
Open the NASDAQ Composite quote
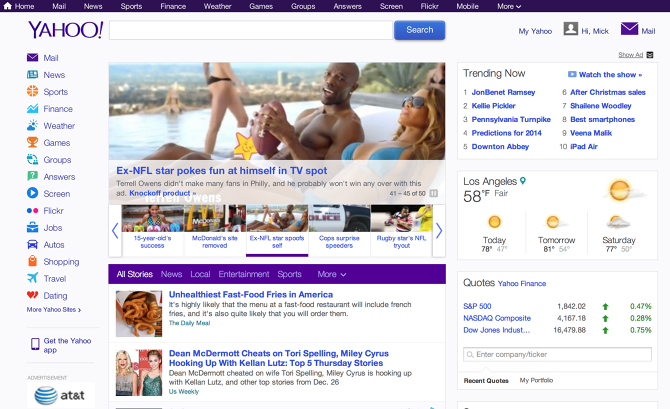click(x=497, y=318)
